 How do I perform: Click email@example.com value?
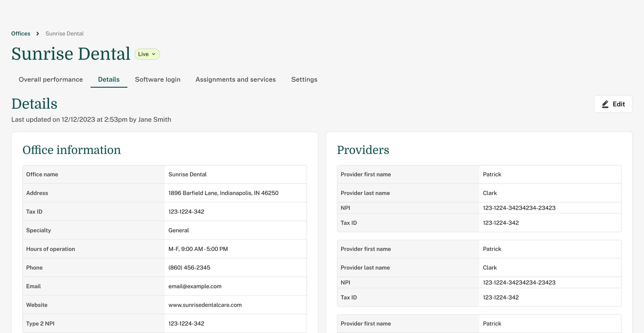195,286
